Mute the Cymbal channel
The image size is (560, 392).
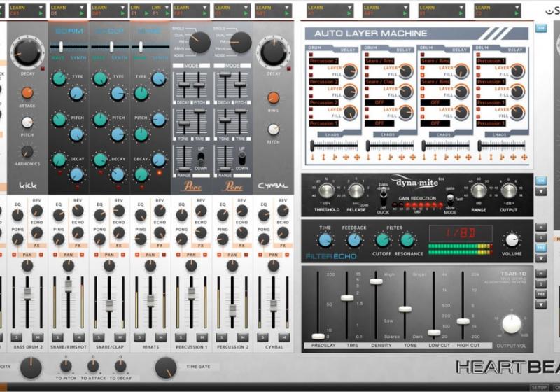pyautogui.click(x=282, y=337)
